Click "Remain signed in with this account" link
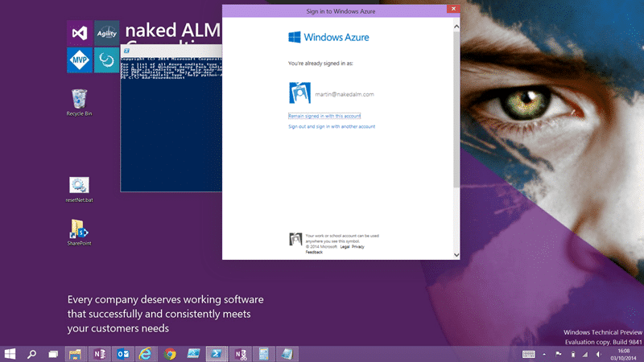Screen dimensions: 644x362 pos(324,116)
